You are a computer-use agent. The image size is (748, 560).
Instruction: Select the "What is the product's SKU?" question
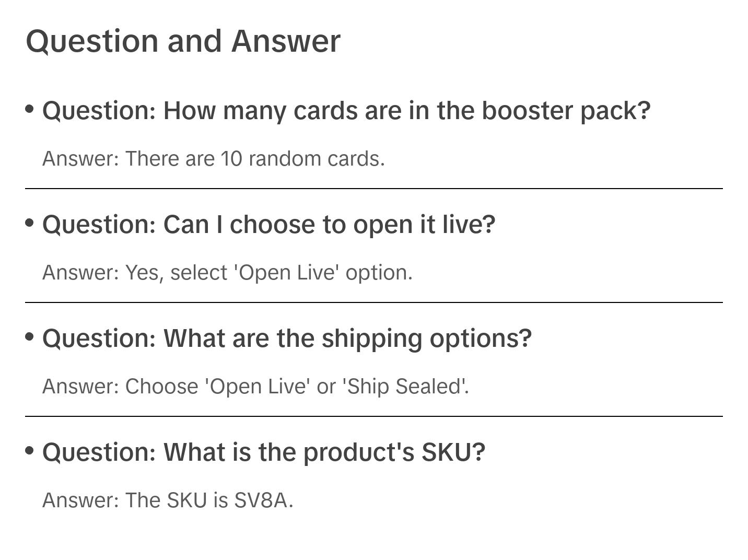pos(264,452)
